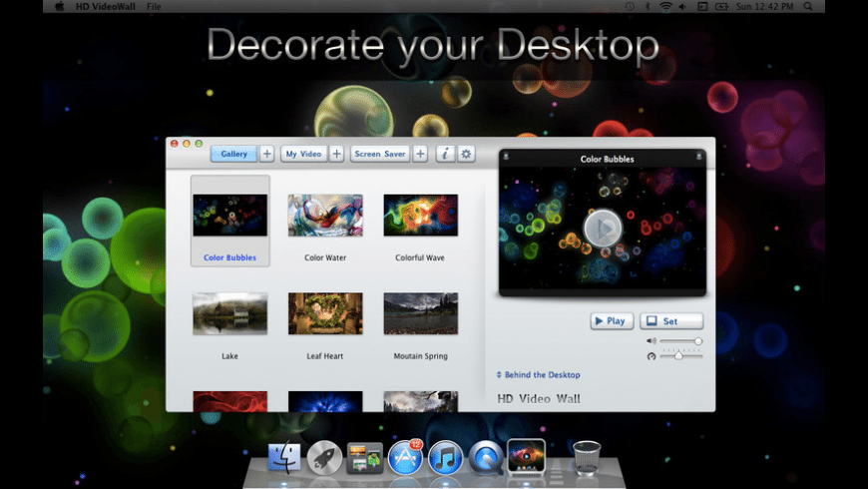The height and width of the screenshot is (489, 868).
Task: Click the Leaf Heart label
Action: (x=325, y=356)
